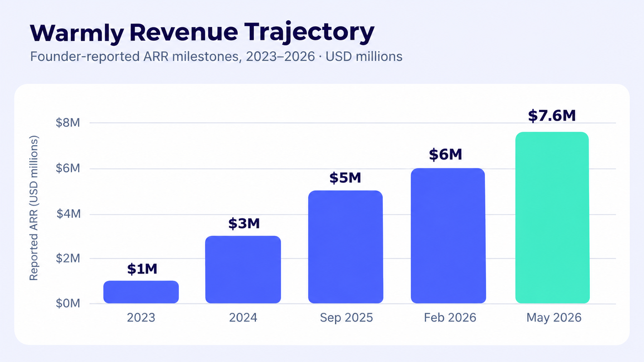The height and width of the screenshot is (362, 644).
Task: Select the Founder-reported ARR milestones subtitle
Action: click(216, 57)
